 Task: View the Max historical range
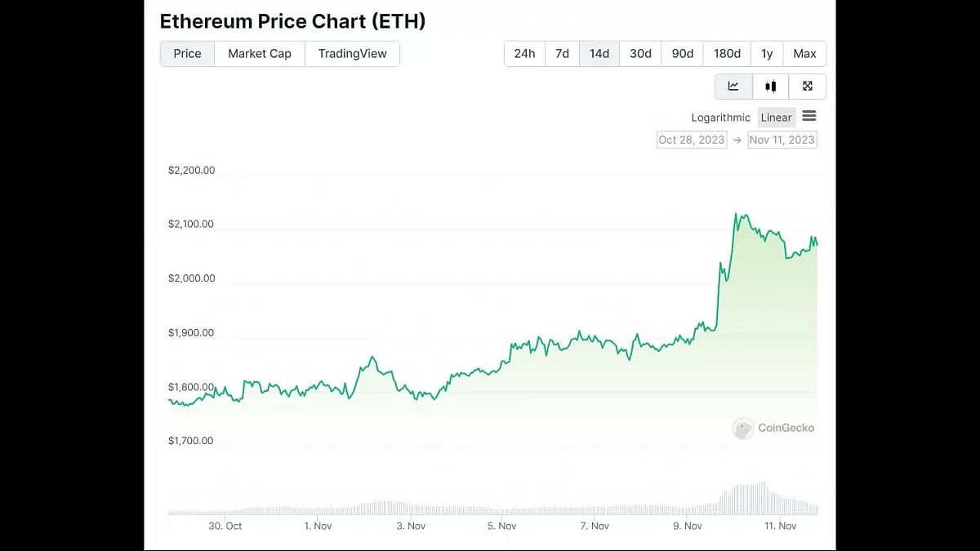coord(804,53)
